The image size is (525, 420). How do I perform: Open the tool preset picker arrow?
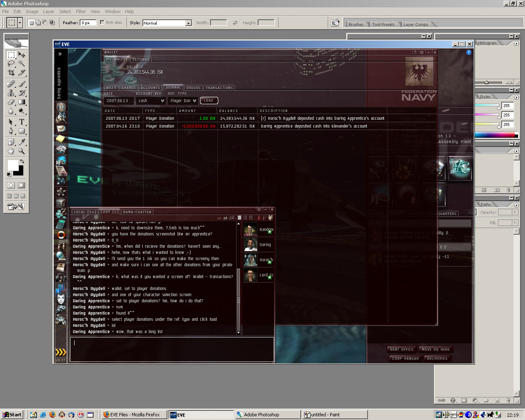coord(20,23)
